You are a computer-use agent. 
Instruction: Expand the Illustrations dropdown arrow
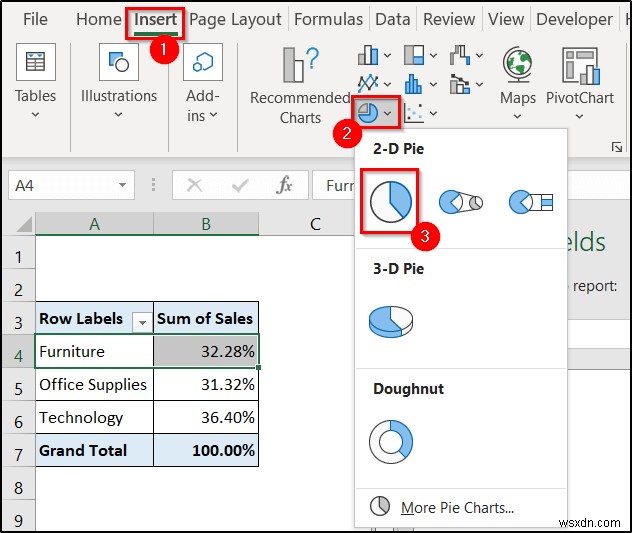click(x=118, y=115)
